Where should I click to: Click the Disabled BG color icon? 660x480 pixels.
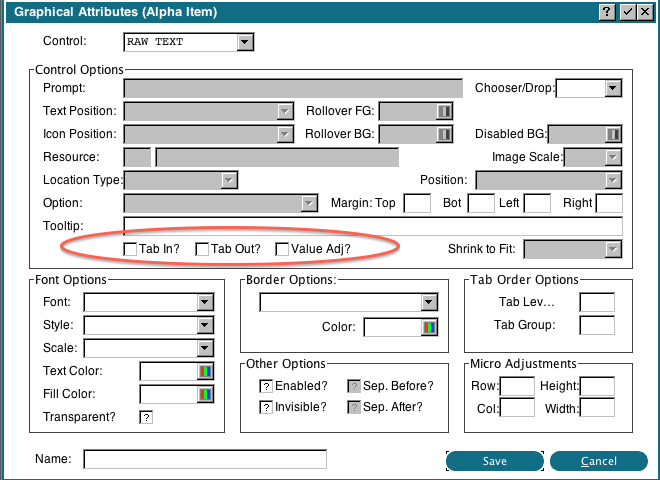coord(613,133)
